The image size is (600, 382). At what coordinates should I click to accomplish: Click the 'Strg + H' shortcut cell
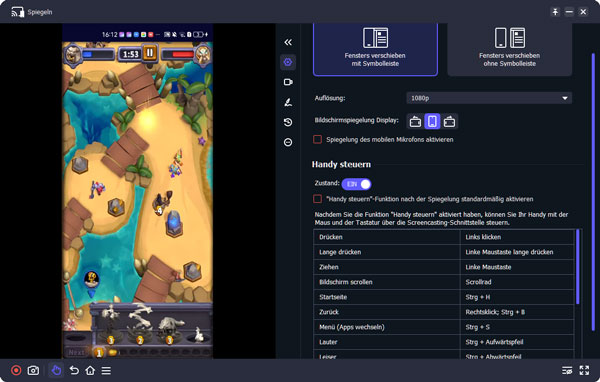[517, 297]
